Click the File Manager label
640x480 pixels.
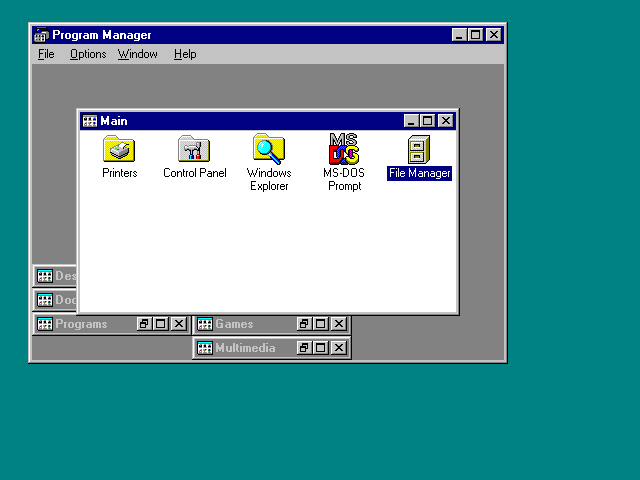tap(419, 173)
